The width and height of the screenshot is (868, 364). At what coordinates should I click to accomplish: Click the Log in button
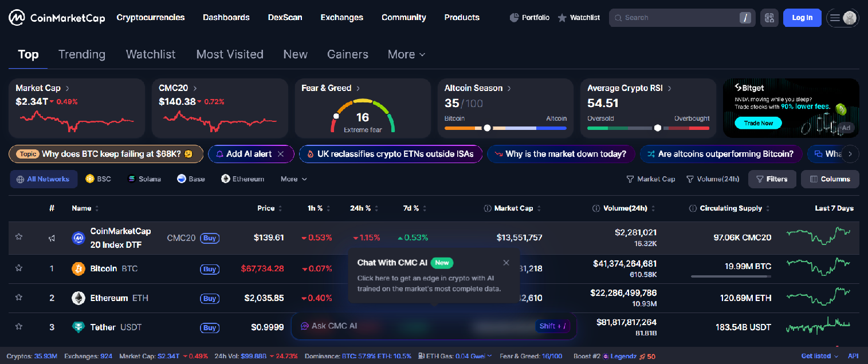coord(802,18)
